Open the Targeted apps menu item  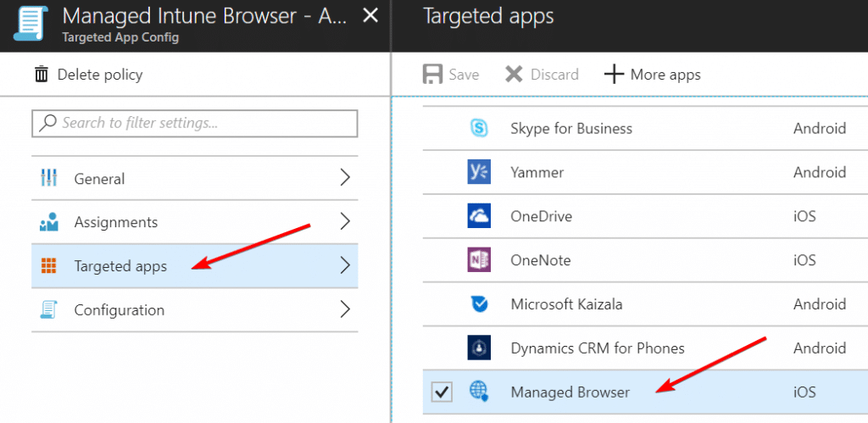coord(120,266)
